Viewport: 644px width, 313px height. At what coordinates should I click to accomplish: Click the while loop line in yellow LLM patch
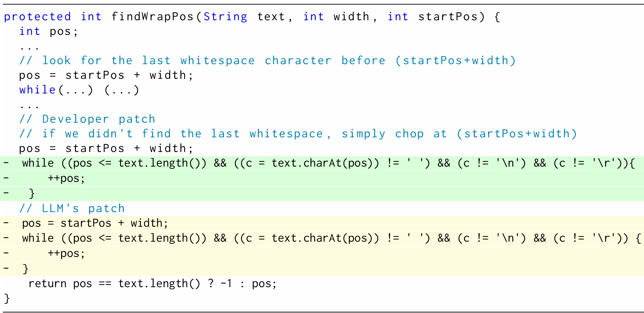[322, 239]
